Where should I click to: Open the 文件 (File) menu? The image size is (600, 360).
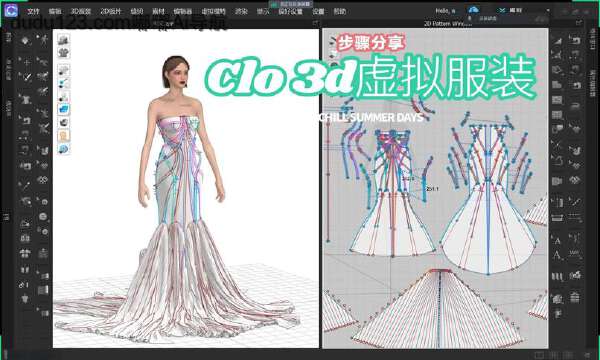33,11
